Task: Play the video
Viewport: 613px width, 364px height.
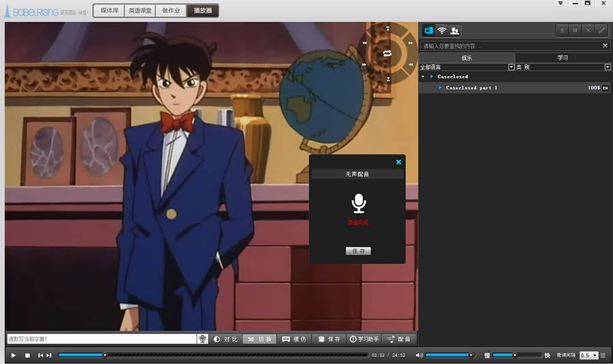Action: point(14,355)
